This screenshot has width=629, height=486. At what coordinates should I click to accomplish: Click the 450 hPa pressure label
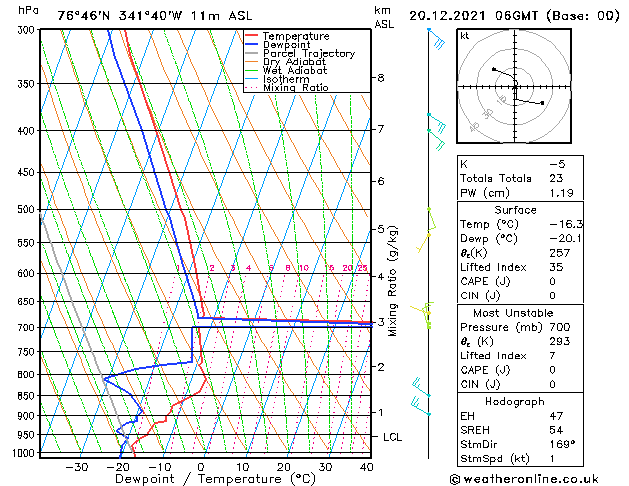[28, 172]
